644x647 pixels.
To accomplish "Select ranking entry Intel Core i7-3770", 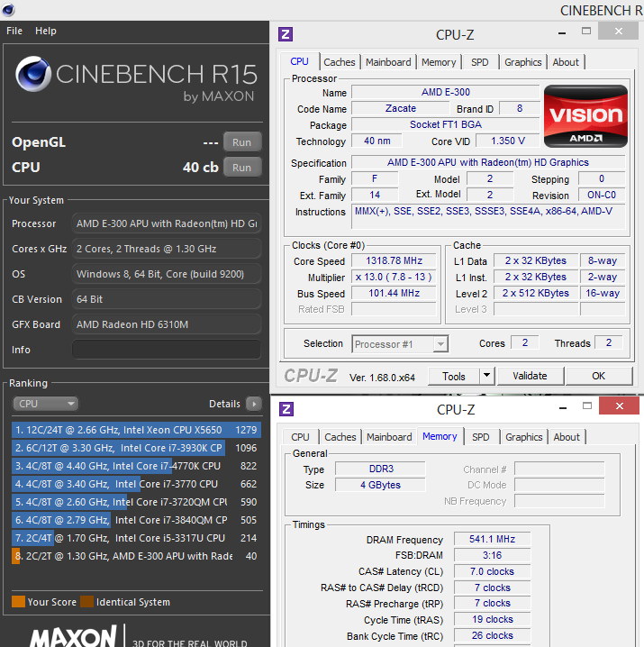I will 136,484.
